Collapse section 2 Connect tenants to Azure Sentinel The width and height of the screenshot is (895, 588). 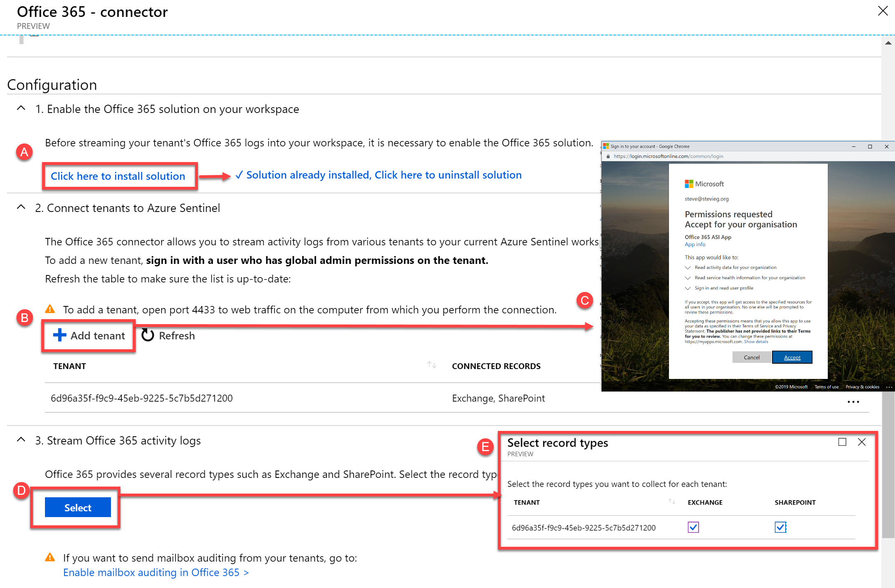tap(21, 207)
